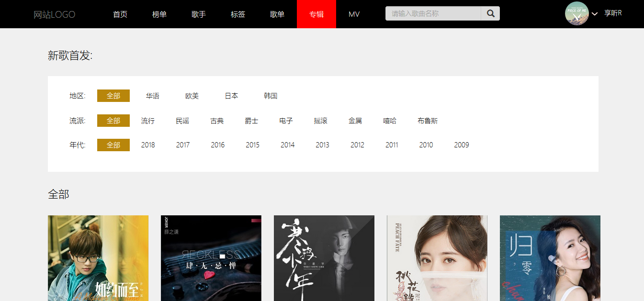Open the 桃花缘 Peach Fate album cover
Screen dimensions: 644x301
437,258
